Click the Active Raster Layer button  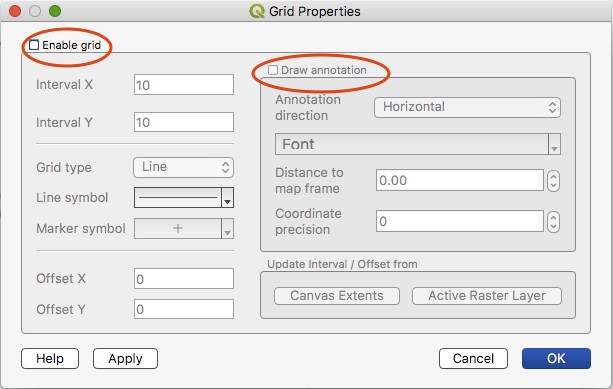[x=487, y=296]
